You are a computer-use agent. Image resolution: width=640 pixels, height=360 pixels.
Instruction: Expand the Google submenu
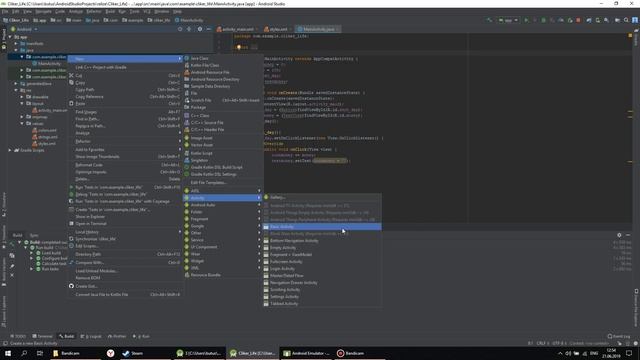(223, 226)
